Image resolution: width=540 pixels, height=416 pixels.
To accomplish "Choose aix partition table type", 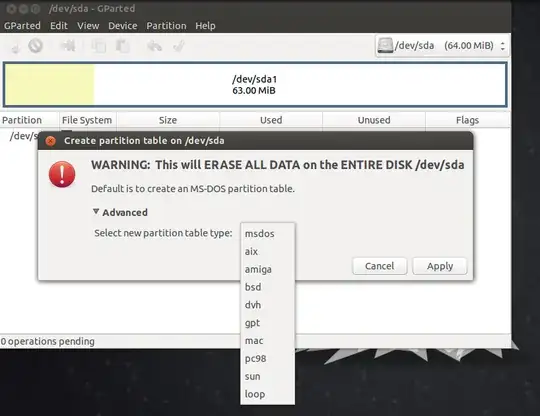I will click(x=267, y=251).
